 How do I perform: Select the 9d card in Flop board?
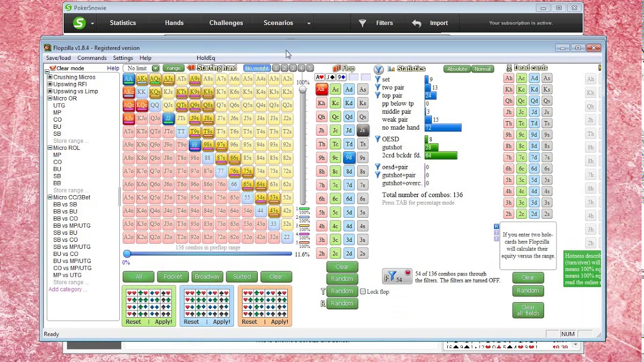pos(349,157)
